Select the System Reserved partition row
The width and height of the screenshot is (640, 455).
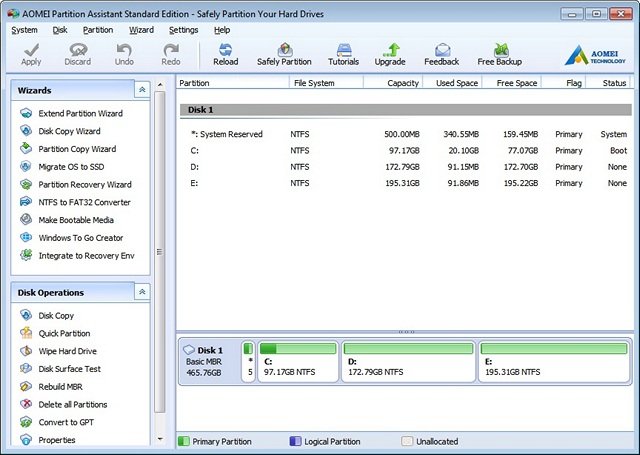[406, 134]
